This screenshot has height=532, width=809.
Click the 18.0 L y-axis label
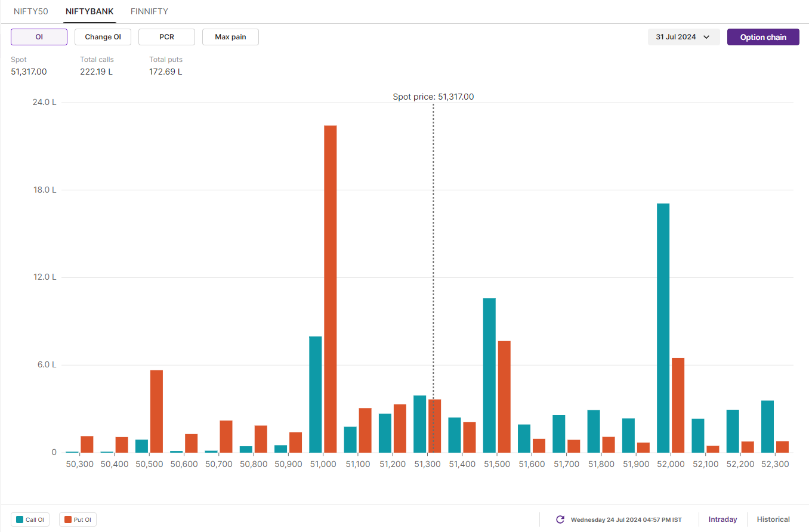44,190
